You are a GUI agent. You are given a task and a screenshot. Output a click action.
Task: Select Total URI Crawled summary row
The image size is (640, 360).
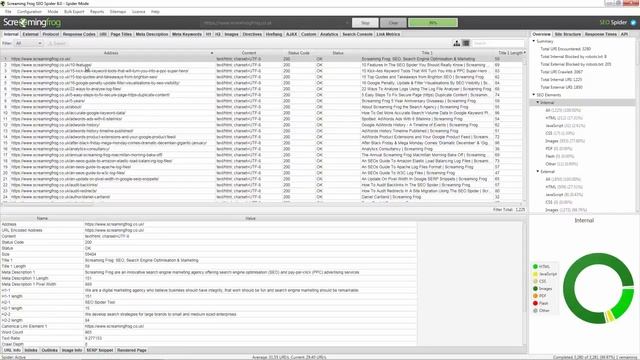tap(562, 72)
